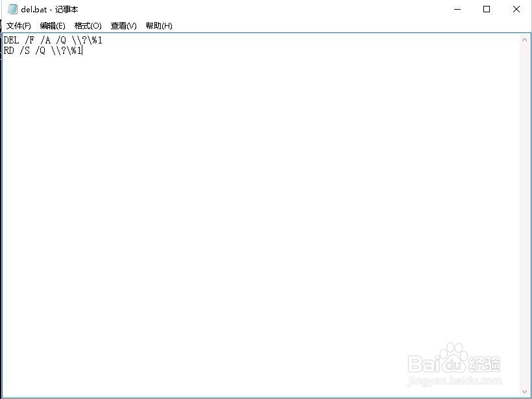Click before DEL at the start of line one
The width and height of the screenshot is (532, 399).
pos(3,40)
